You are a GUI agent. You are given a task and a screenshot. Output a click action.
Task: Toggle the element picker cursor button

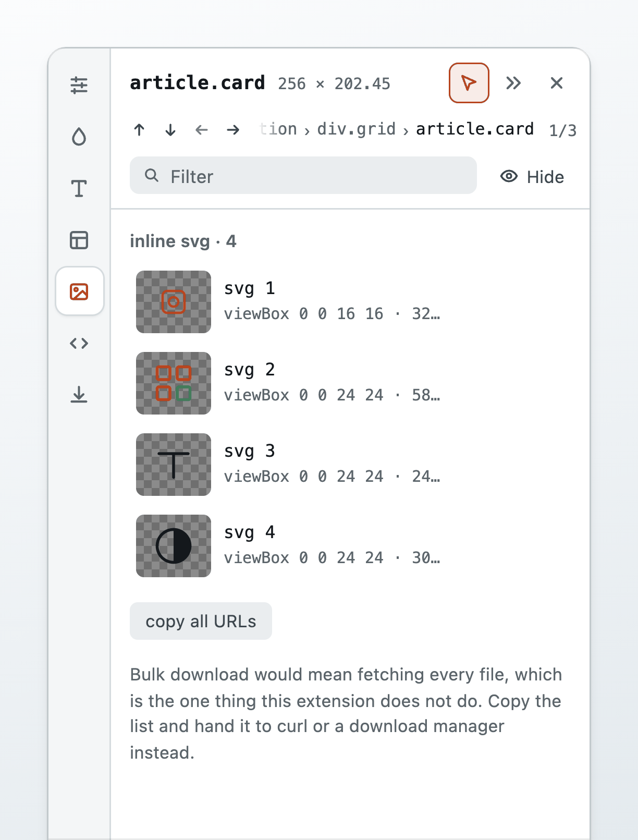(469, 83)
